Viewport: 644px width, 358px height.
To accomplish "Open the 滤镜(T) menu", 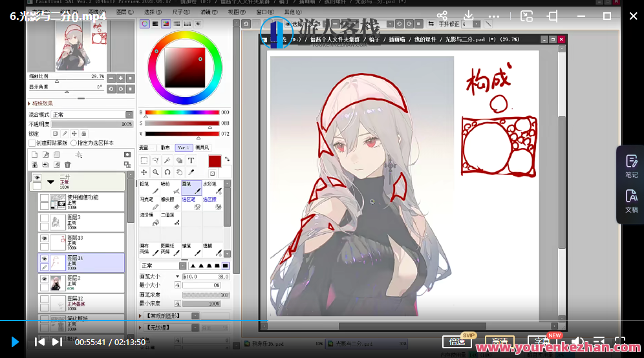I will (x=209, y=12).
